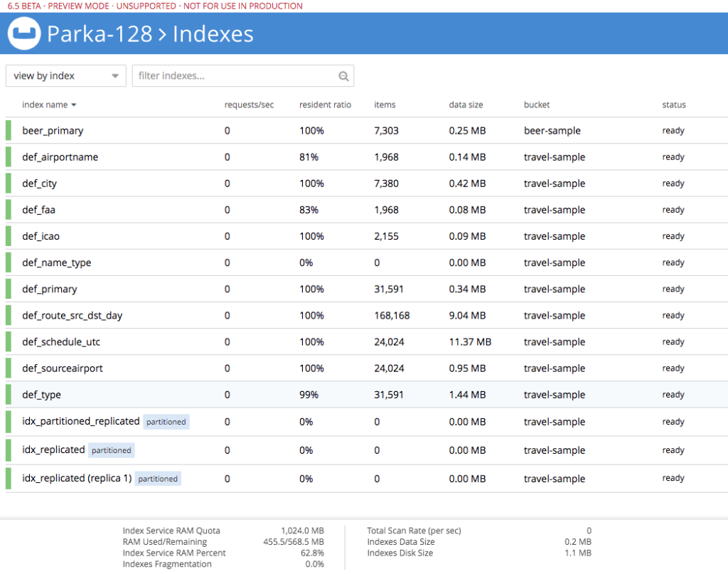728x574 pixels.
Task: Click the partitioned badge on idx_replicated
Action: [112, 450]
